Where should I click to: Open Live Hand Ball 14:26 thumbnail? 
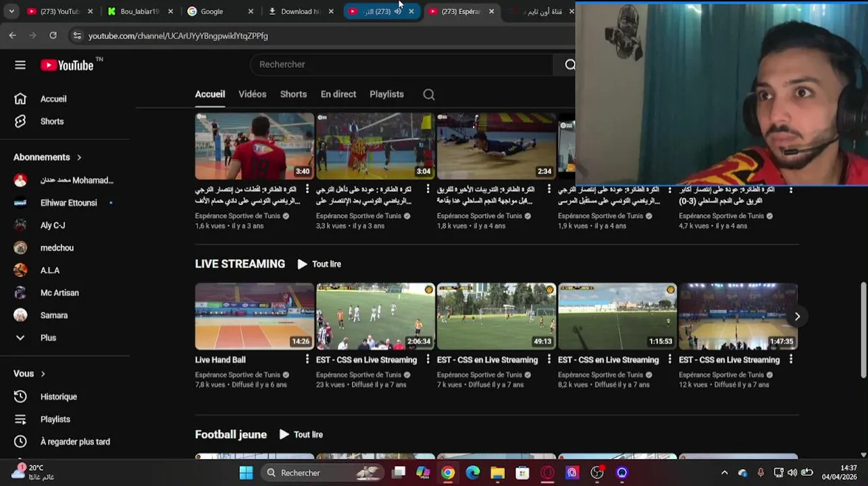(255, 316)
